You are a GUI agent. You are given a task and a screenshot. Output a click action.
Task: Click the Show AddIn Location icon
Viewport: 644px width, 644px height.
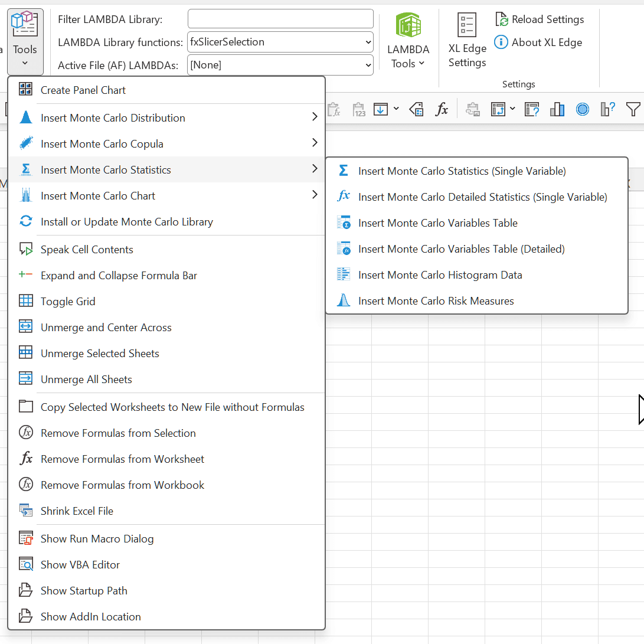[26, 616]
